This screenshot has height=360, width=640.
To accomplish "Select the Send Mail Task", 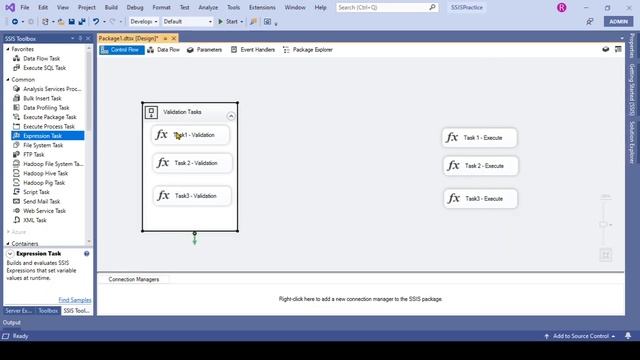I will (x=41, y=201).
